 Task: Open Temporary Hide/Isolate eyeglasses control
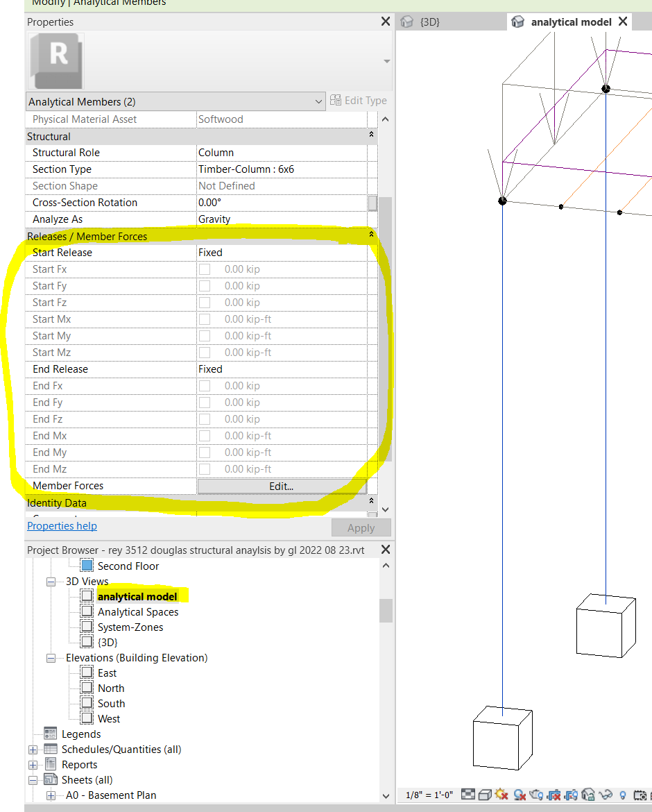(605, 795)
